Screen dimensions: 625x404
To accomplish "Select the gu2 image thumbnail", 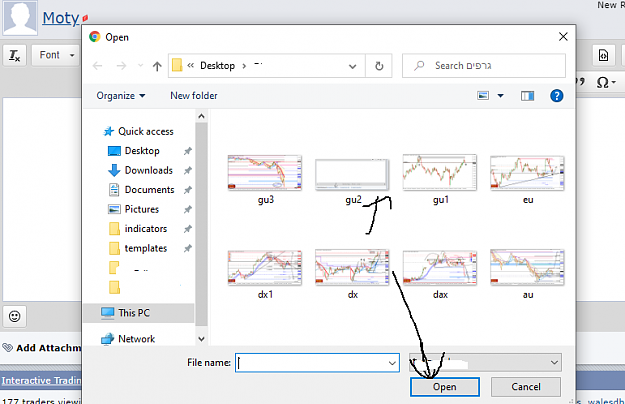I will point(352,175).
